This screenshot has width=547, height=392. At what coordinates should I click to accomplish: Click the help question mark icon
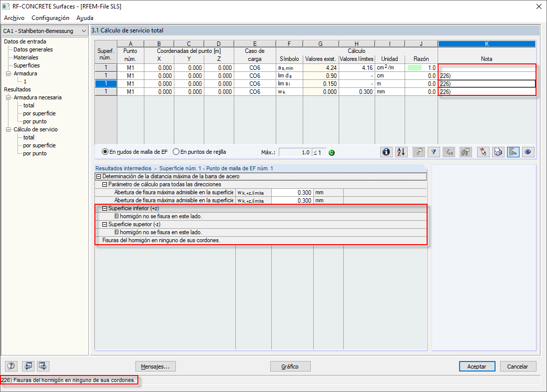[x=11, y=366]
